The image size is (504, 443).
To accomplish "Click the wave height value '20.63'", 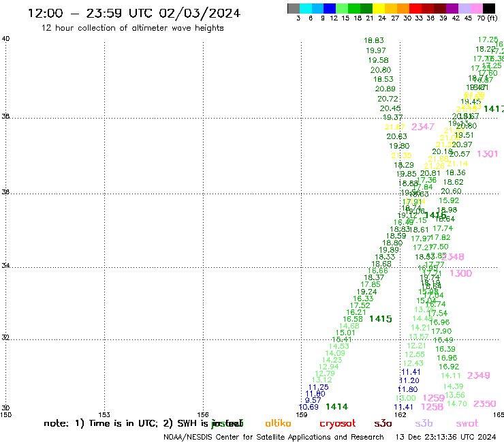I will point(396,136).
